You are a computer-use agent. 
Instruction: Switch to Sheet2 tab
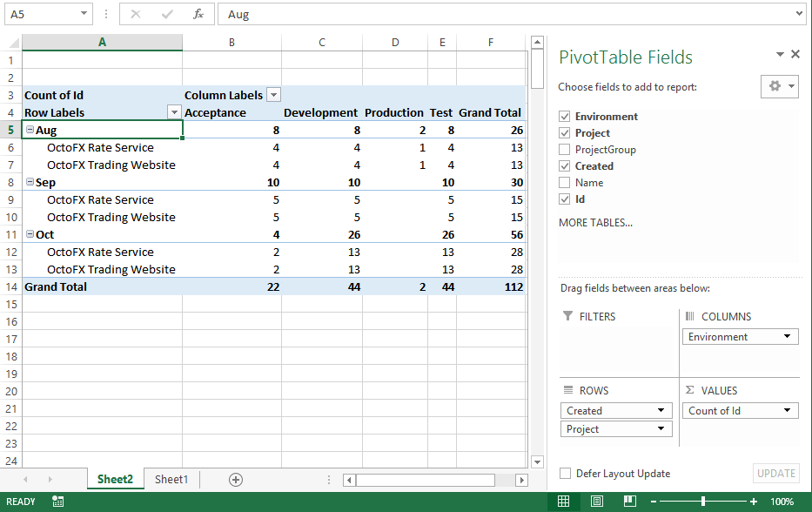(x=115, y=480)
